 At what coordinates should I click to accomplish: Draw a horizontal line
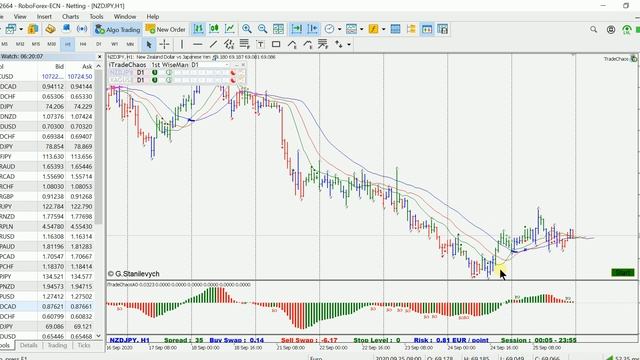tap(198, 44)
